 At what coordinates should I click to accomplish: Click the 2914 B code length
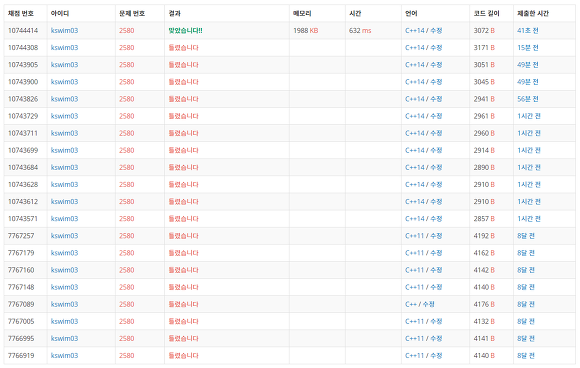coord(484,150)
